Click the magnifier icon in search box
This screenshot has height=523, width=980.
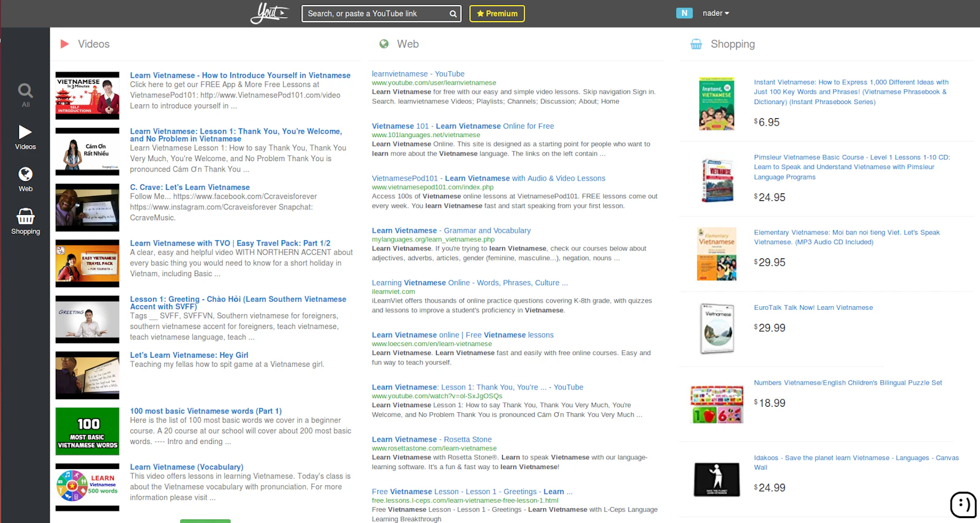[x=453, y=13]
